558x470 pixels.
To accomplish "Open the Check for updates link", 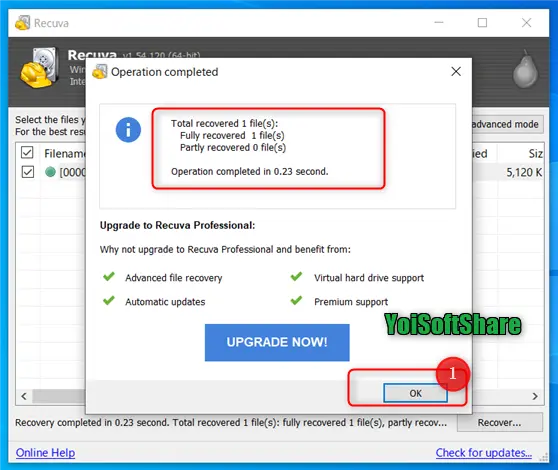I will coord(484,453).
